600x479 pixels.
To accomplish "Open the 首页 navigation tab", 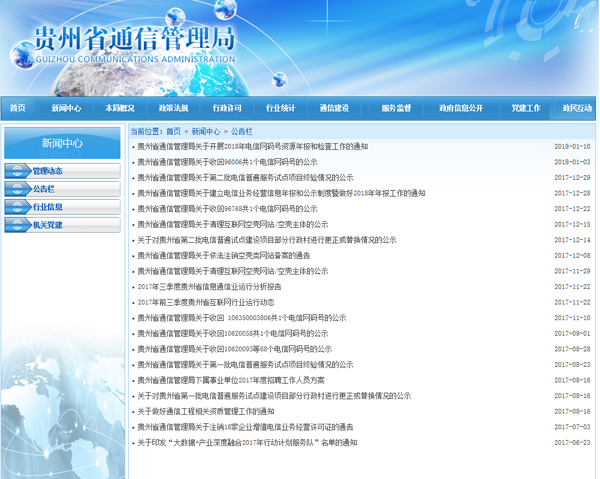I will tap(18, 108).
